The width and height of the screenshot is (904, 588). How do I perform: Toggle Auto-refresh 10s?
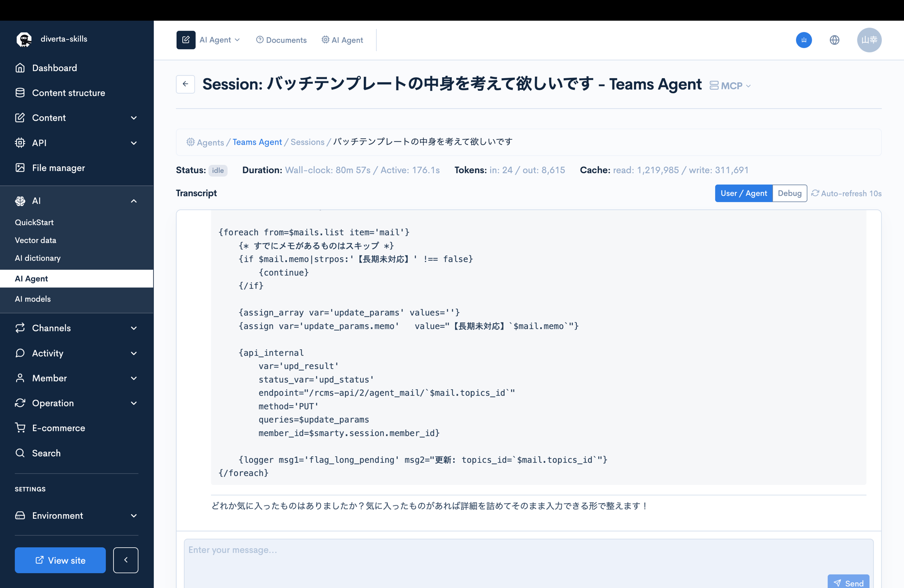(846, 193)
